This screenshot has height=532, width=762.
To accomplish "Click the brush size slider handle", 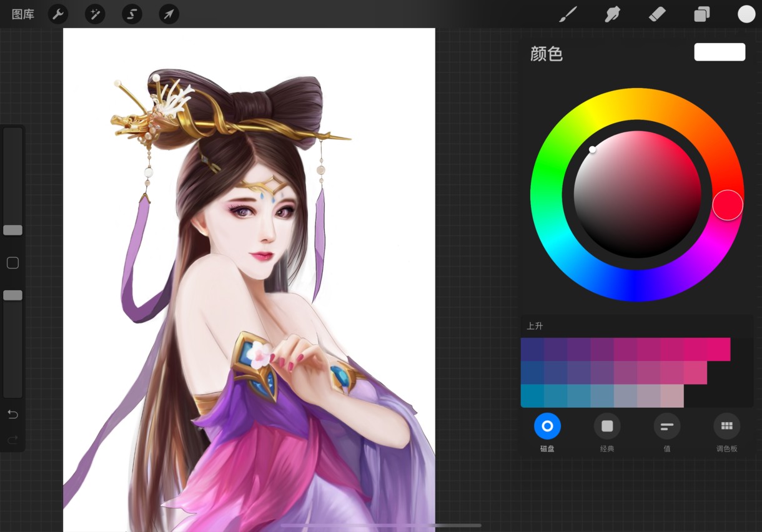I will coord(12,230).
